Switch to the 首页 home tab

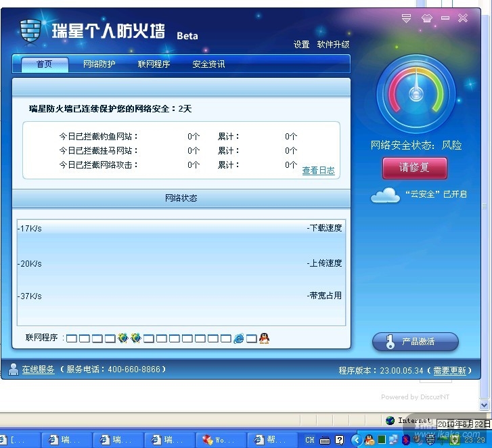tap(45, 64)
